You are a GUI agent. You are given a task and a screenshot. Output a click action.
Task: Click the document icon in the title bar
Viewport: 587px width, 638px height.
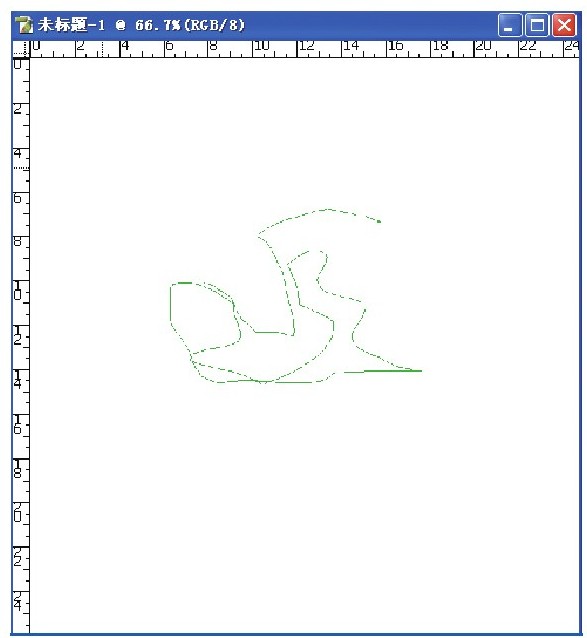(24, 25)
